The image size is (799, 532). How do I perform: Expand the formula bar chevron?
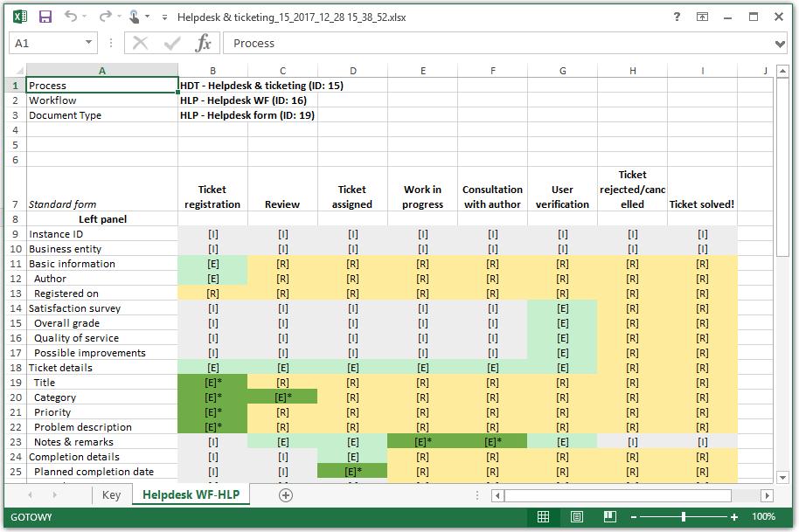point(780,44)
